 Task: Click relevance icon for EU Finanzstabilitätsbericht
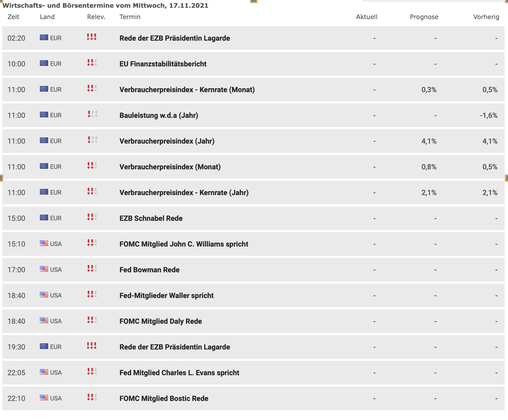click(x=92, y=63)
